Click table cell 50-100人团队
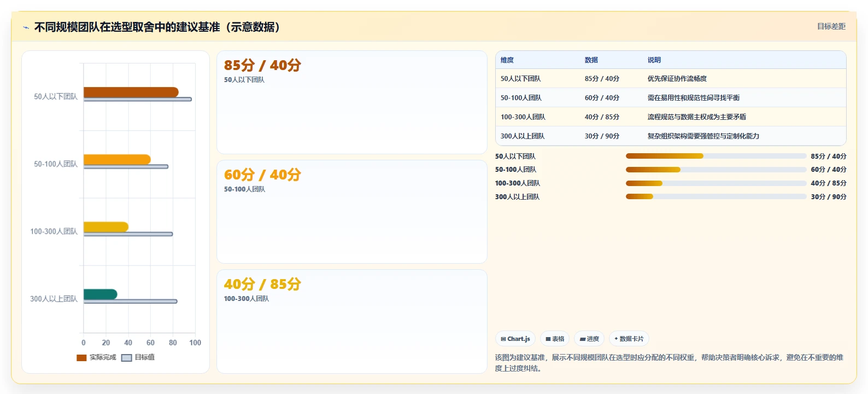 coord(521,98)
